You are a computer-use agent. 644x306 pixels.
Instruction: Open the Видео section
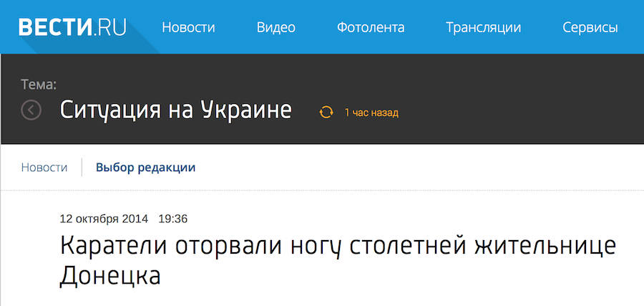coord(276,28)
